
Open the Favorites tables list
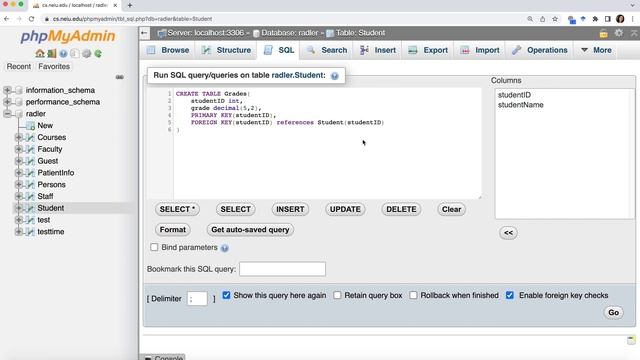pyautogui.click(x=54, y=67)
